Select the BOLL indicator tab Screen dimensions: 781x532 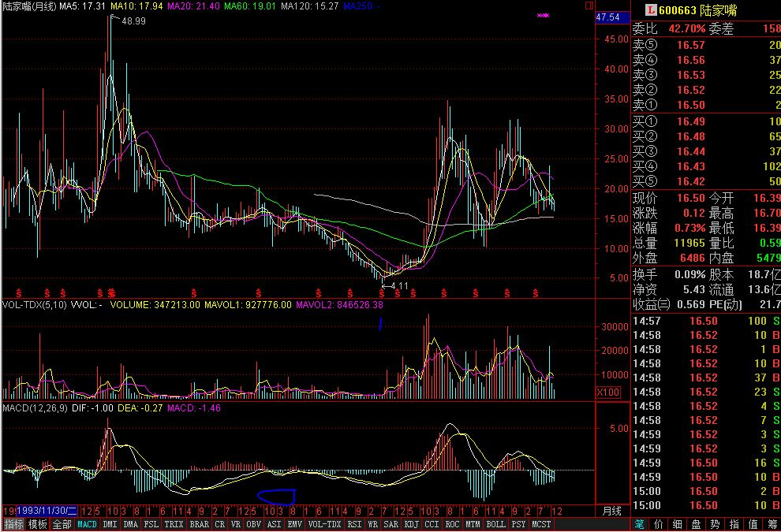click(495, 524)
